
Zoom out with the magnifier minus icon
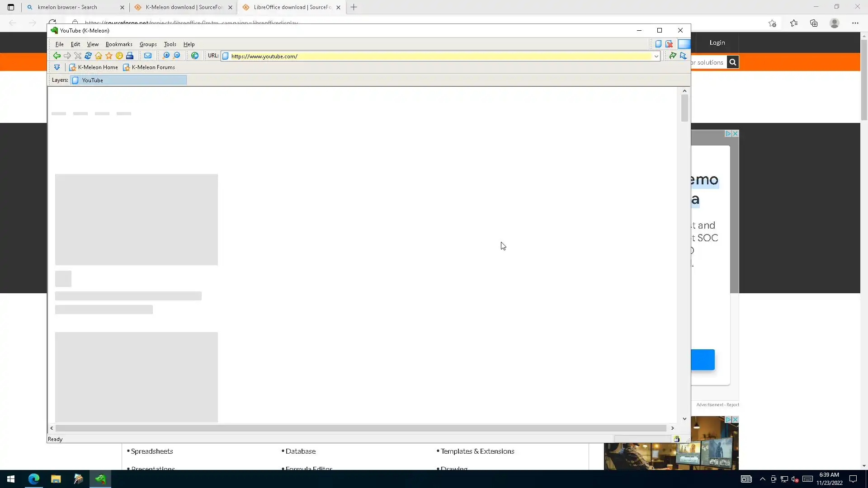point(177,56)
